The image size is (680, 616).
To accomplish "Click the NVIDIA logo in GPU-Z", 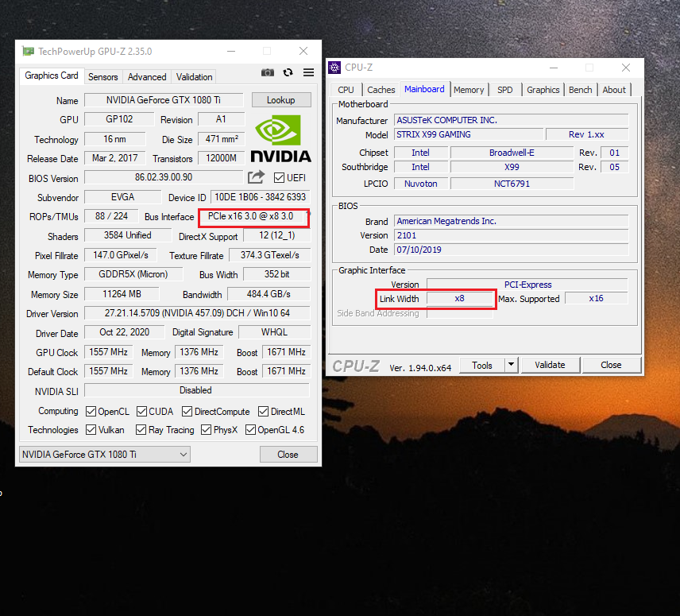I will coord(281,139).
